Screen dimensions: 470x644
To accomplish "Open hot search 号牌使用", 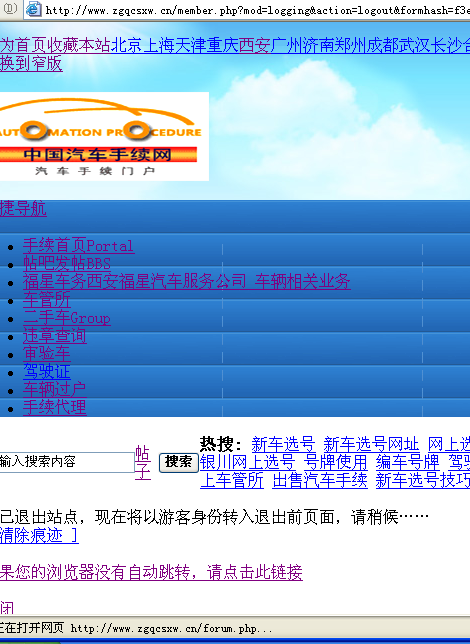I will coord(336,462).
